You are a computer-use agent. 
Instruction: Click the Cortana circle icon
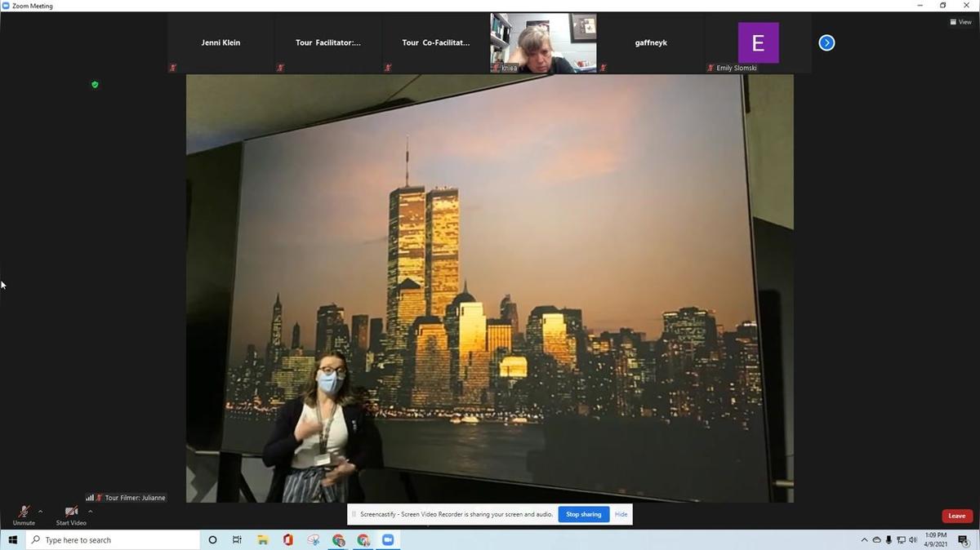coord(212,540)
